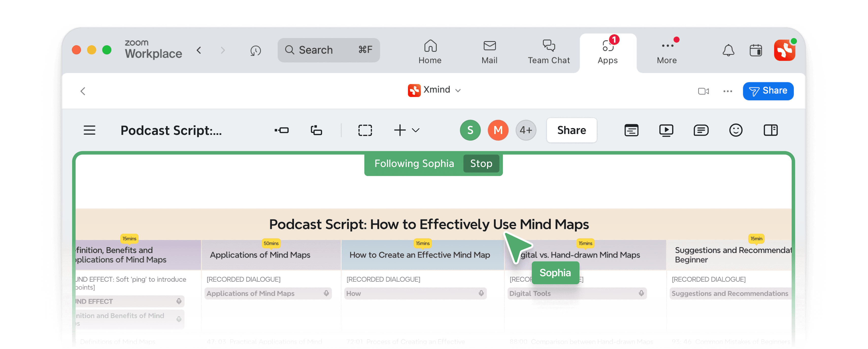Open the profile avatar in the top-right
868x349 pixels.
coord(784,50)
